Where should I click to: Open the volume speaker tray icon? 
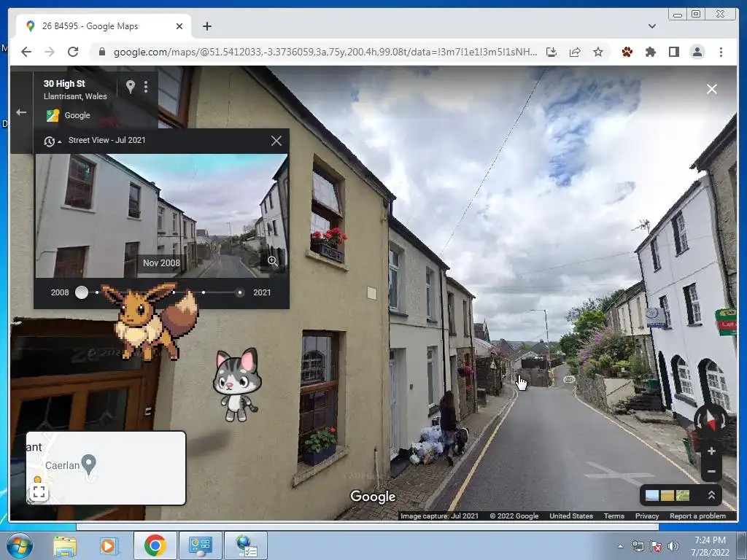point(673,546)
